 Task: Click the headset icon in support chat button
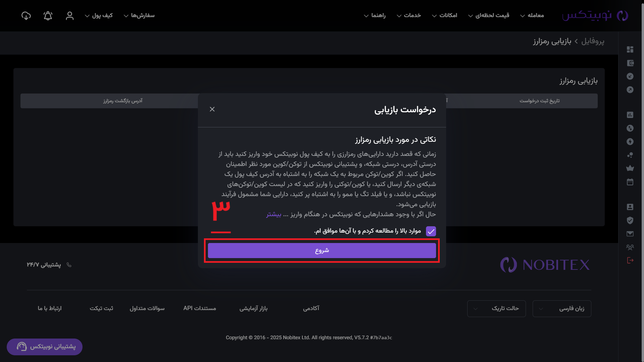tap(22, 347)
